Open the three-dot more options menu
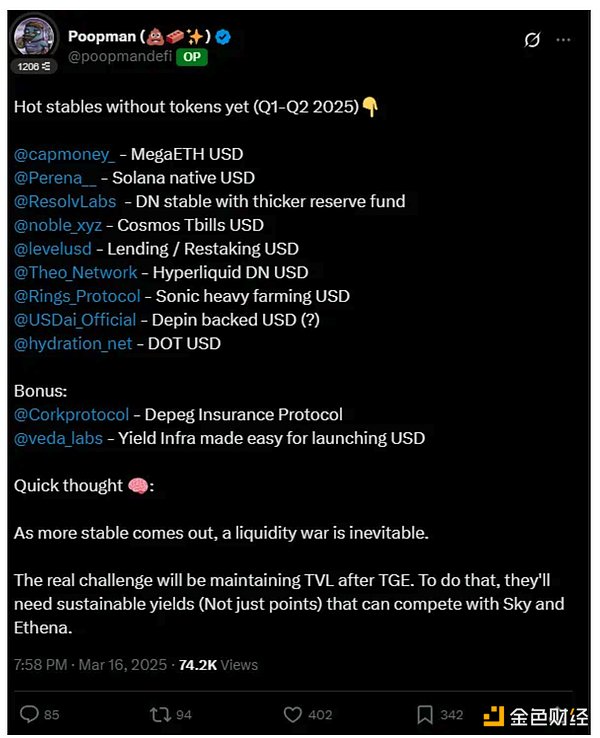 tap(564, 40)
